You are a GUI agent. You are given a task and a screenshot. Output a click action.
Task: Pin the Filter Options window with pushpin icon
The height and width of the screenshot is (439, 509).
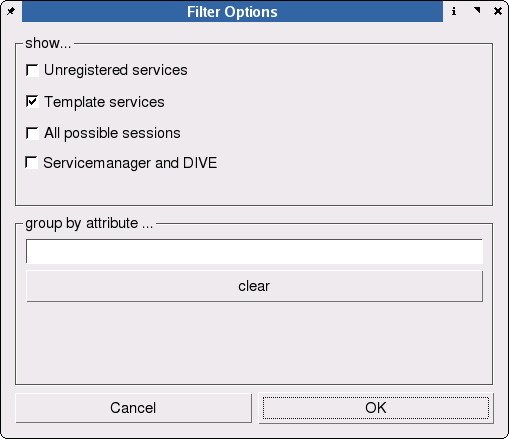click(11, 11)
